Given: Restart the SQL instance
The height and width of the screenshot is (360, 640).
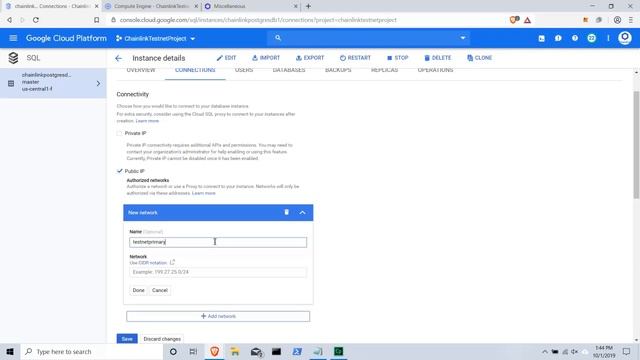Looking at the screenshot, I should click(355, 58).
